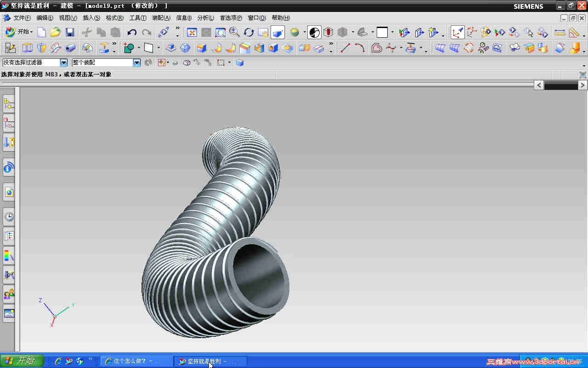Viewport: 588px width, 368px height.
Task: Select the Arc curve tool
Action: [x=360, y=48]
